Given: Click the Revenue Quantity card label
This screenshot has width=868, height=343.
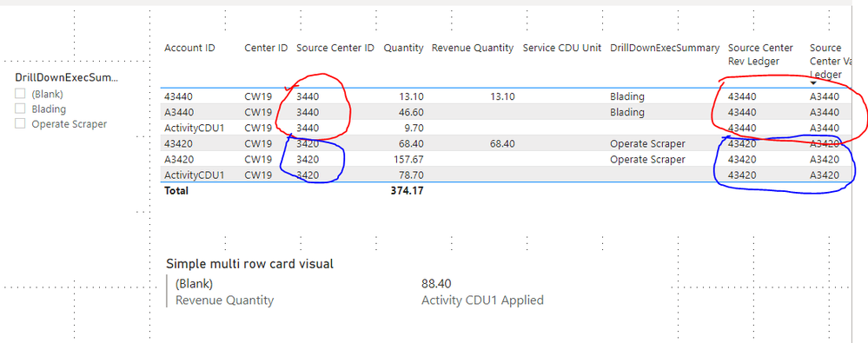Looking at the screenshot, I should 224,300.
